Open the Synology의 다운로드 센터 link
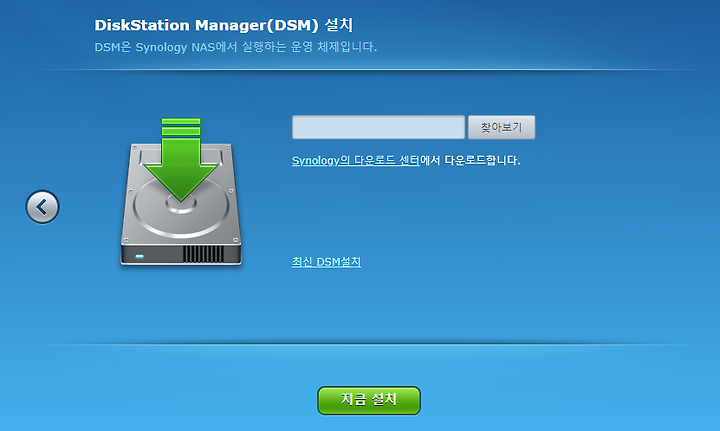Viewport: 720px width, 431px height. tap(356, 160)
